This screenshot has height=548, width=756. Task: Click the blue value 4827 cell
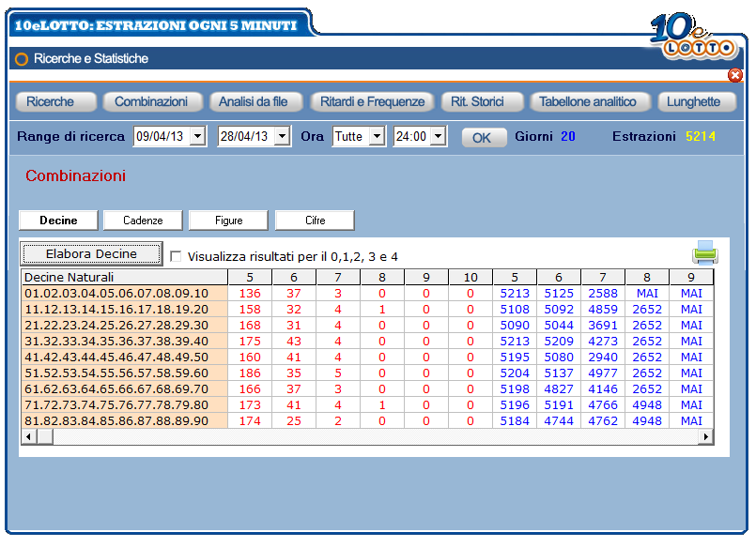tap(559, 388)
